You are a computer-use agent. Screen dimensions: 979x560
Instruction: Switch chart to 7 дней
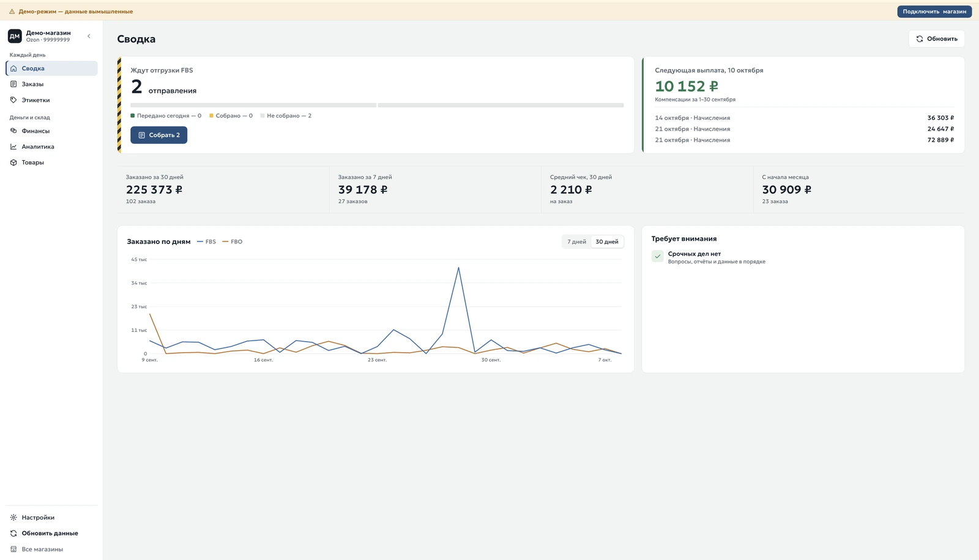pos(576,242)
